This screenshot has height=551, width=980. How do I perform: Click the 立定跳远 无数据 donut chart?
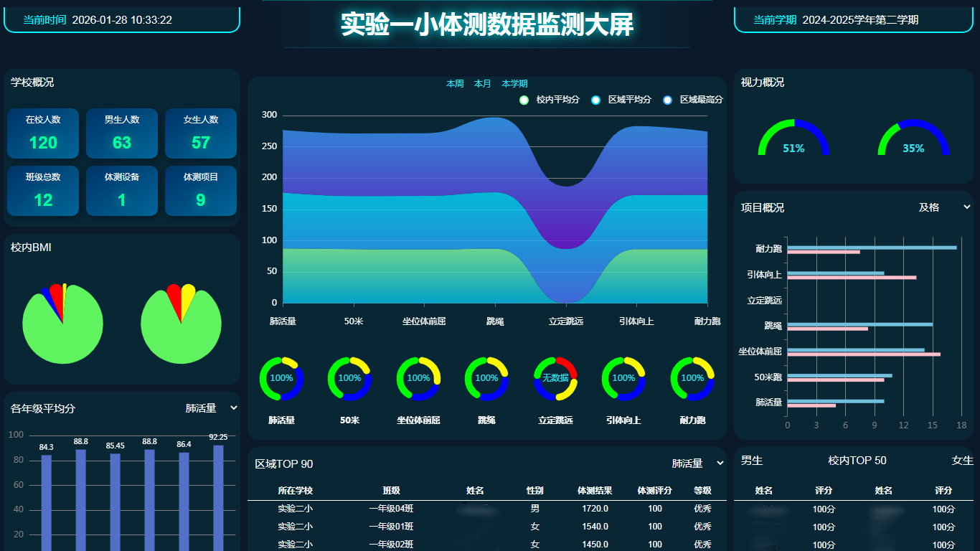pos(555,378)
